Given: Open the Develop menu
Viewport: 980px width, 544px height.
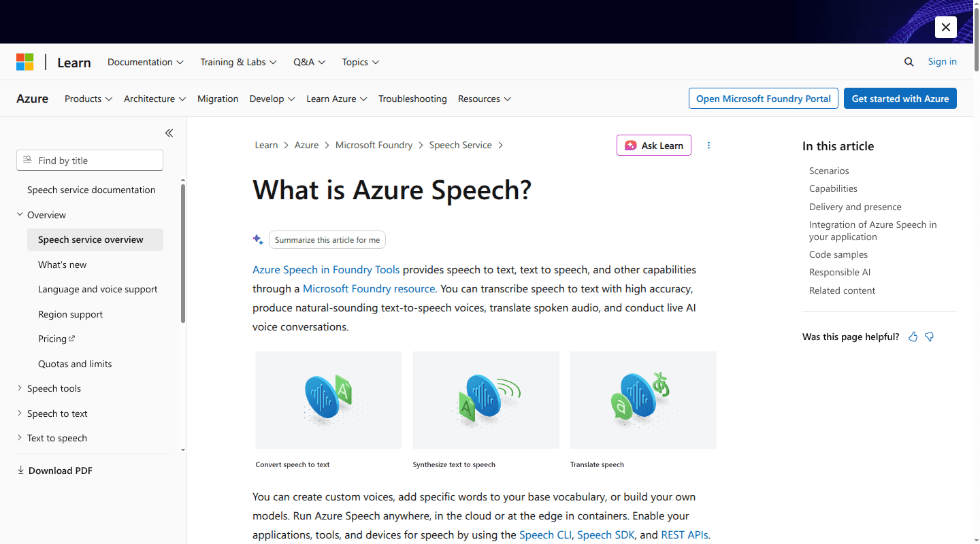Looking at the screenshot, I should [272, 99].
